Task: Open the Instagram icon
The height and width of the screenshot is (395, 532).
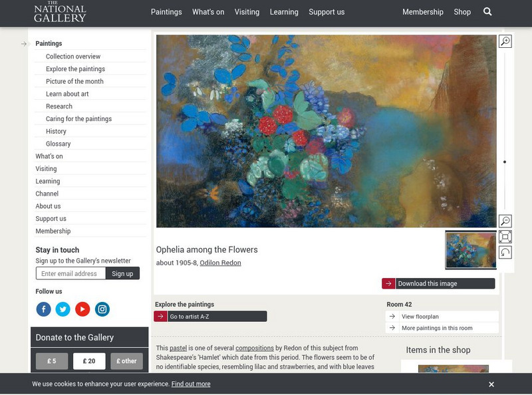Action: (102, 309)
